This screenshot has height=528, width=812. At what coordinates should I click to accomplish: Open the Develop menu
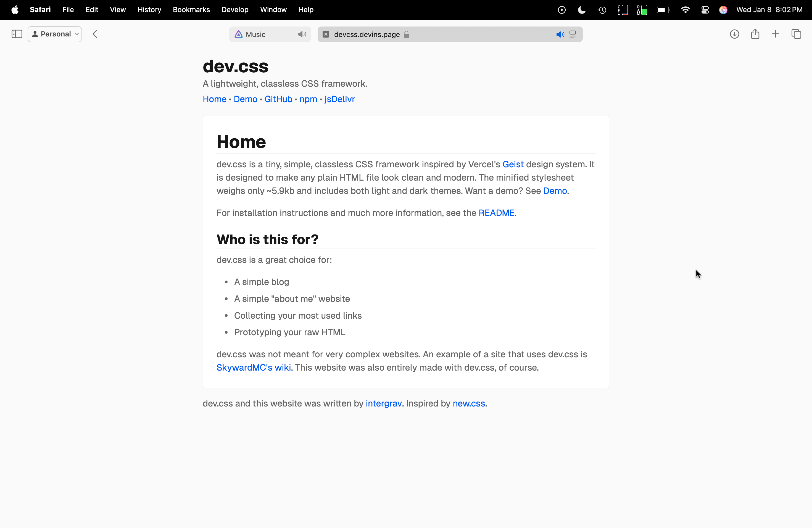click(235, 10)
